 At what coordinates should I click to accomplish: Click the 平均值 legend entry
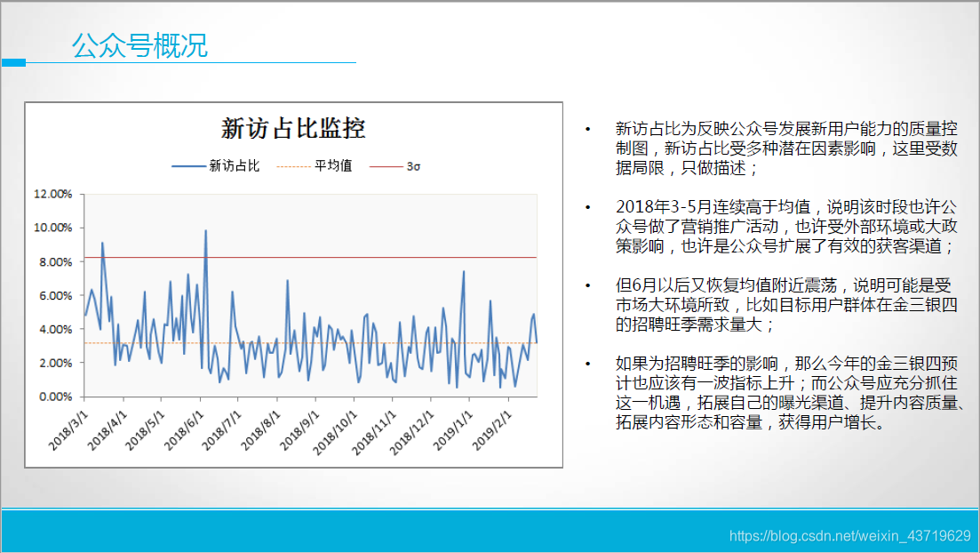click(x=315, y=165)
